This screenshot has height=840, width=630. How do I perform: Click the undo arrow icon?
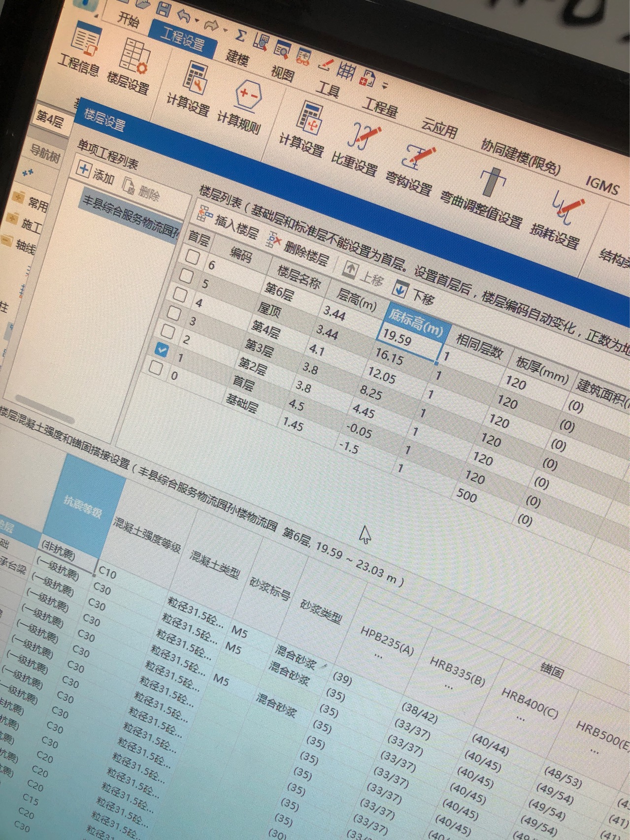184,15
